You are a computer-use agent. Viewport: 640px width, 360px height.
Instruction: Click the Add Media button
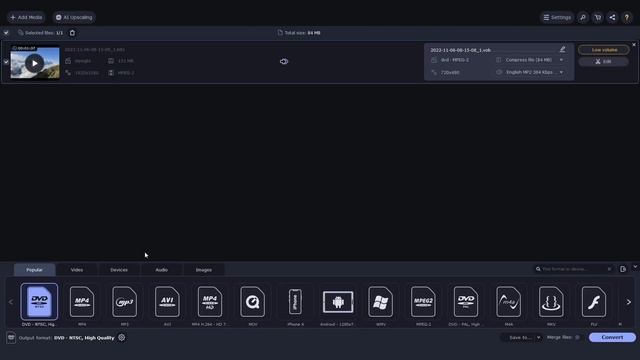pyautogui.click(x=27, y=17)
